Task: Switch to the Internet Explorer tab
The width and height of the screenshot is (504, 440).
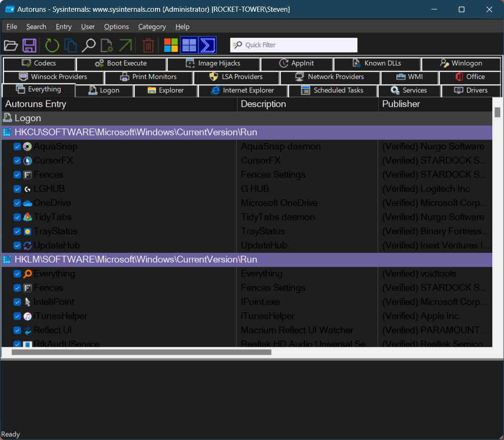Action: 243,90
